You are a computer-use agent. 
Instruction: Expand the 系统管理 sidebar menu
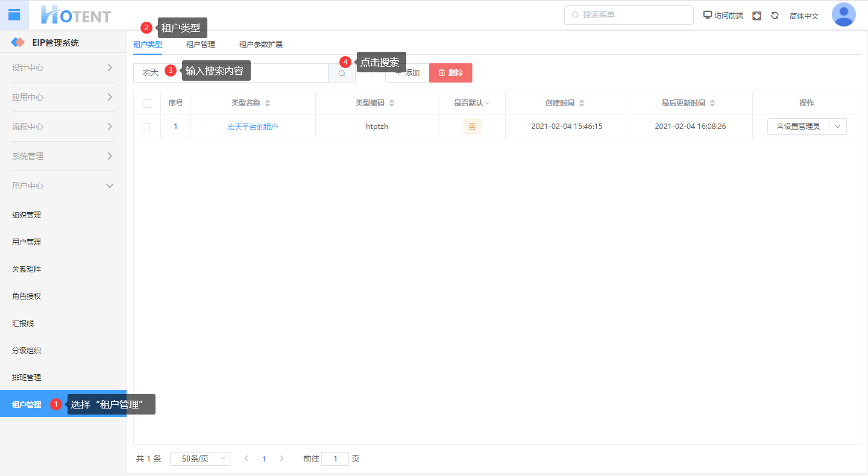(x=63, y=156)
